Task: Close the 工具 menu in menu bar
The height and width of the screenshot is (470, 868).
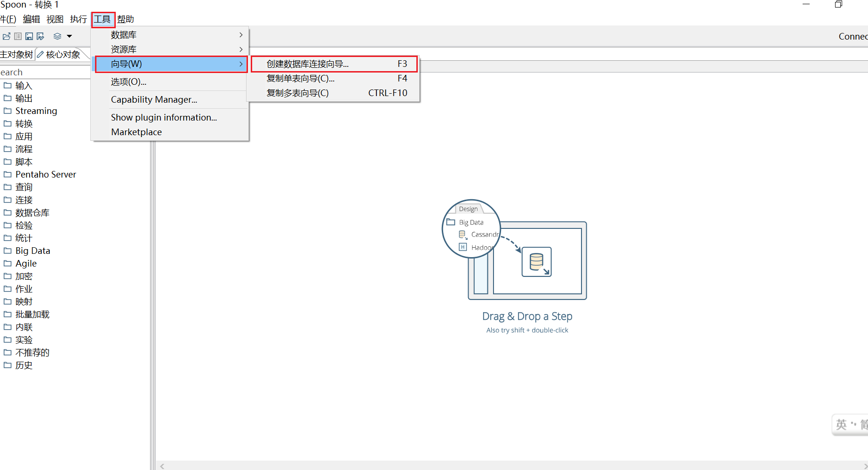Action: pos(102,19)
